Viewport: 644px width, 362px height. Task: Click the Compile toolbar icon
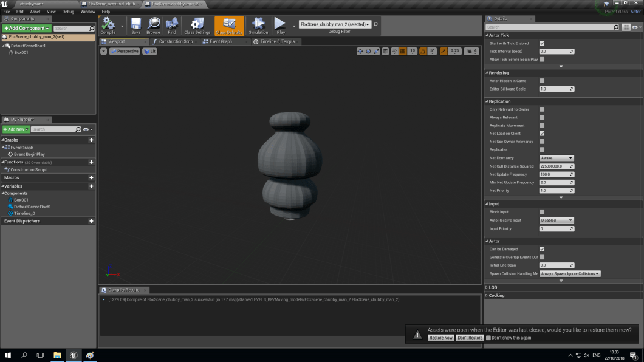pyautogui.click(x=108, y=26)
